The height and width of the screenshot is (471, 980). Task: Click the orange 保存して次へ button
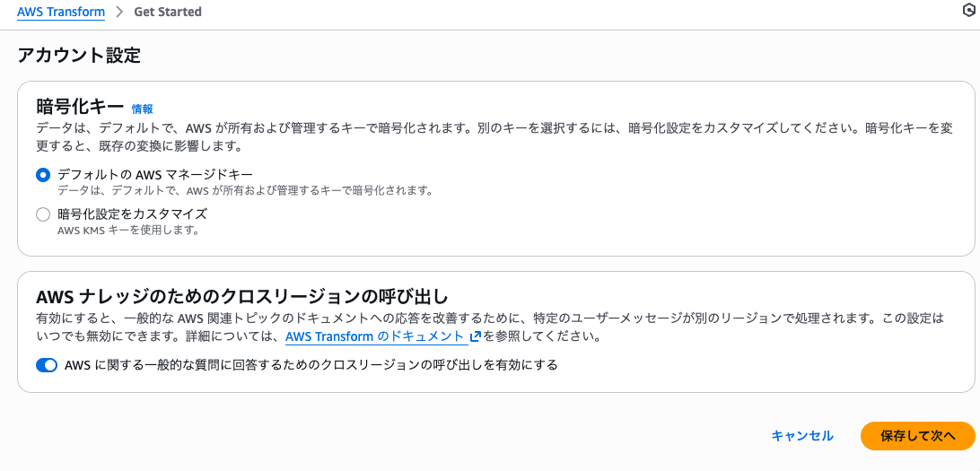pos(917,436)
